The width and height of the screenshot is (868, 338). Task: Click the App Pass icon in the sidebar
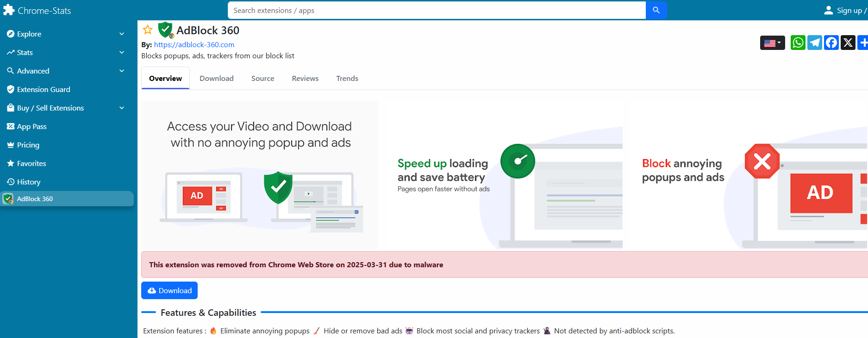point(11,126)
